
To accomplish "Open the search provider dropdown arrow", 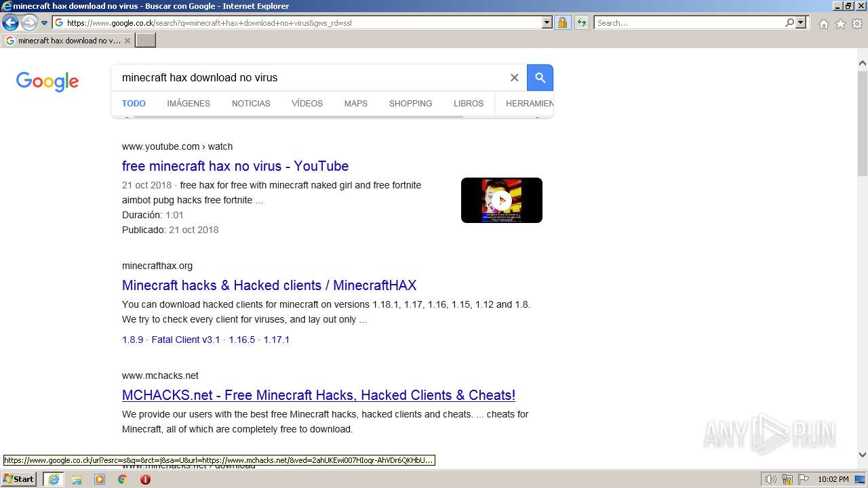I will click(x=801, y=22).
